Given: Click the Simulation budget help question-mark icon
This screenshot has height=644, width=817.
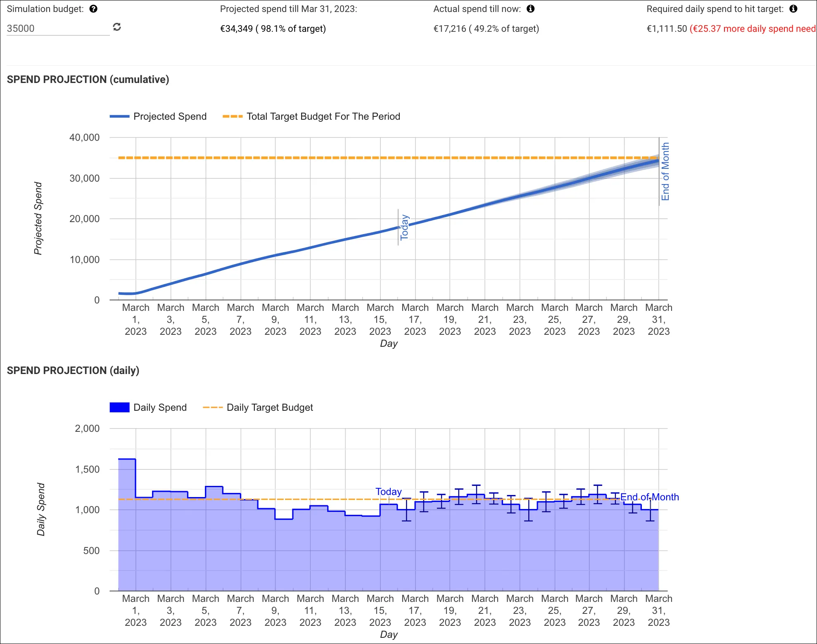Looking at the screenshot, I should coord(93,9).
